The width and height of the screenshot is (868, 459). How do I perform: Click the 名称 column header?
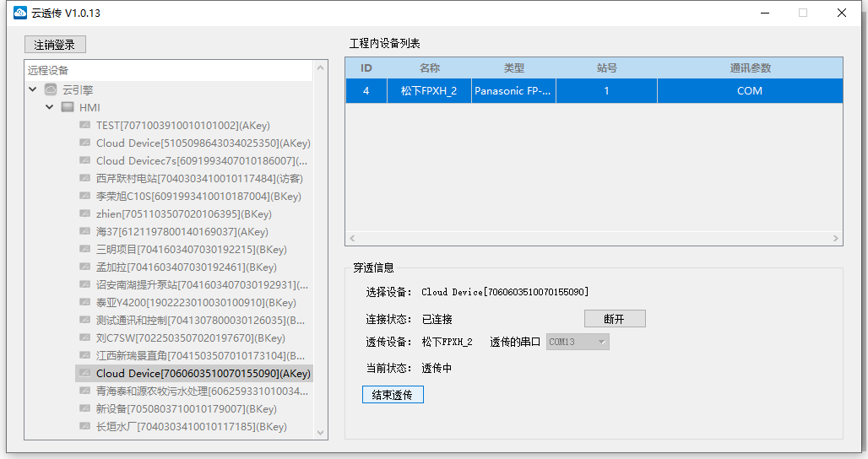pyautogui.click(x=430, y=68)
